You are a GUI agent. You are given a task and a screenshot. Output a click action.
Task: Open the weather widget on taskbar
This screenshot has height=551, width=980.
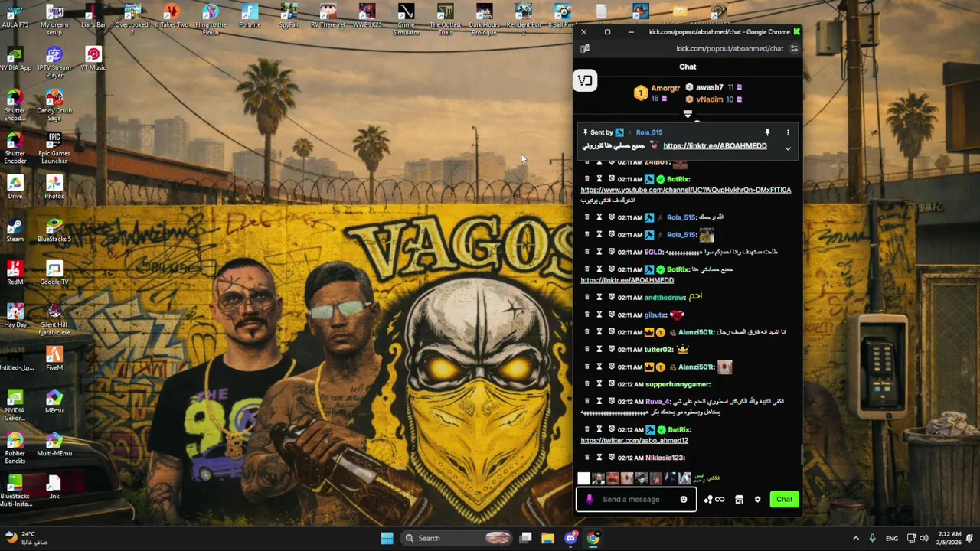click(x=25, y=538)
